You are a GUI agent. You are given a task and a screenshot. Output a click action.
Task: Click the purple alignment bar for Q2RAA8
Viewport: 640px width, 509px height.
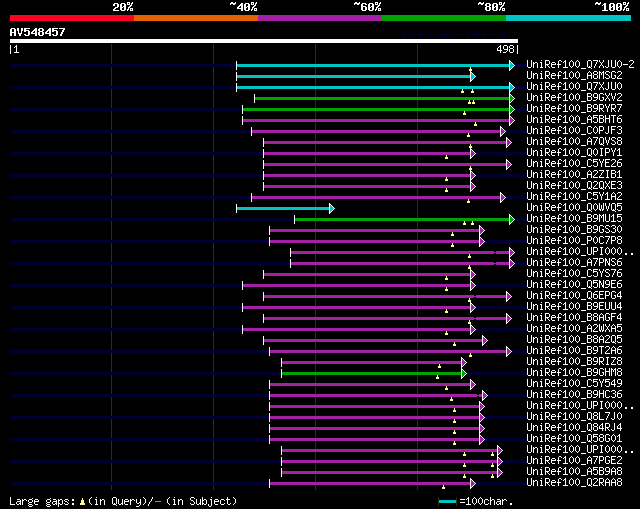tap(370, 484)
